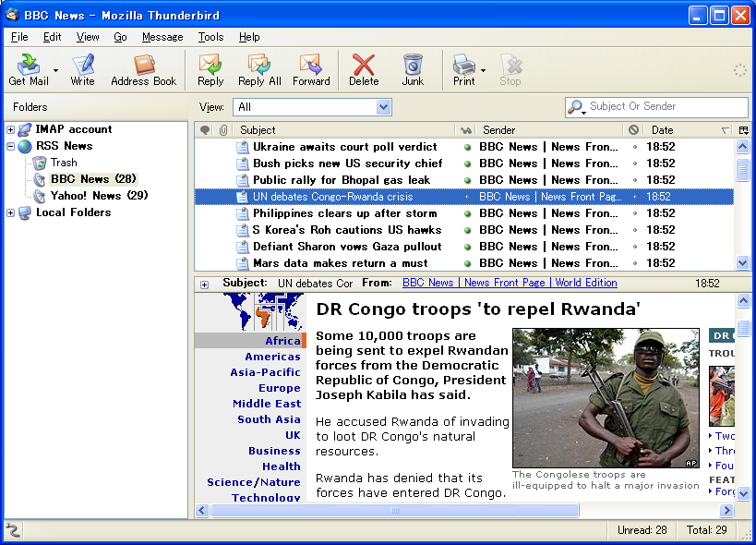This screenshot has height=545, width=756.
Task: Print the current message
Action: pyautogui.click(x=463, y=69)
